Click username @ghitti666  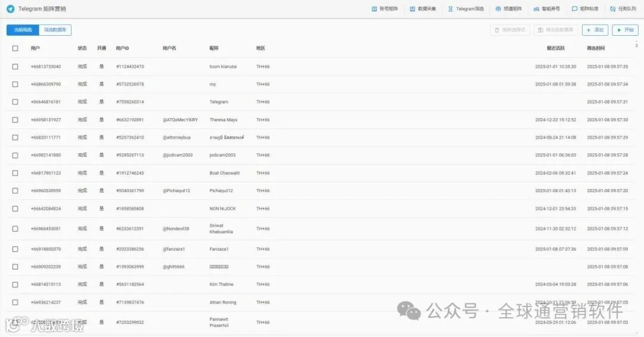(x=174, y=267)
